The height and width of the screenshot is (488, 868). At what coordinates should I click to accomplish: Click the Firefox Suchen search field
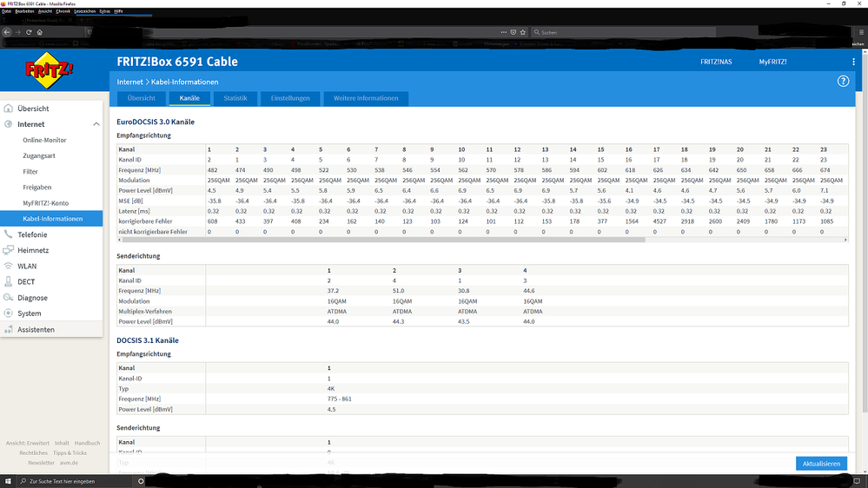pos(623,32)
